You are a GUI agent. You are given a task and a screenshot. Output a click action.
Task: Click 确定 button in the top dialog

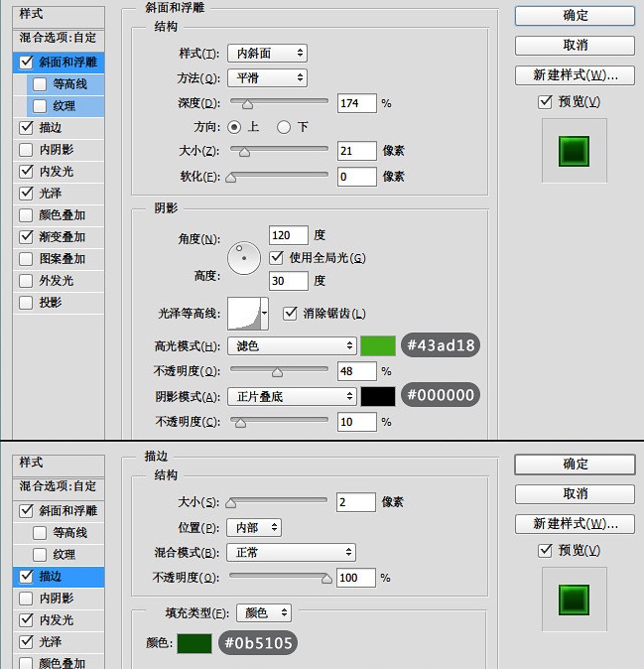[575, 16]
